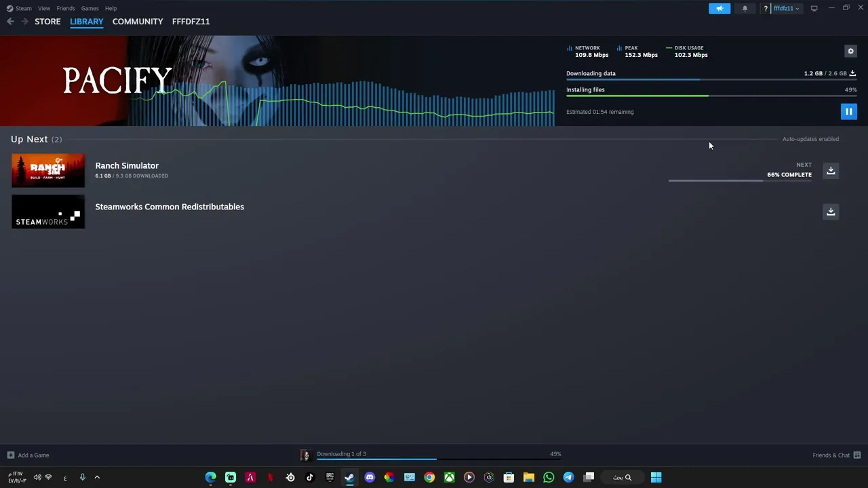Open Friends & Chat

(x=836, y=455)
